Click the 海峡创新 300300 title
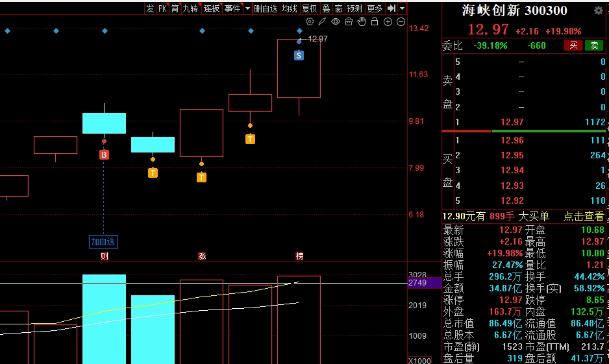The height and width of the screenshot is (364, 609). [514, 10]
